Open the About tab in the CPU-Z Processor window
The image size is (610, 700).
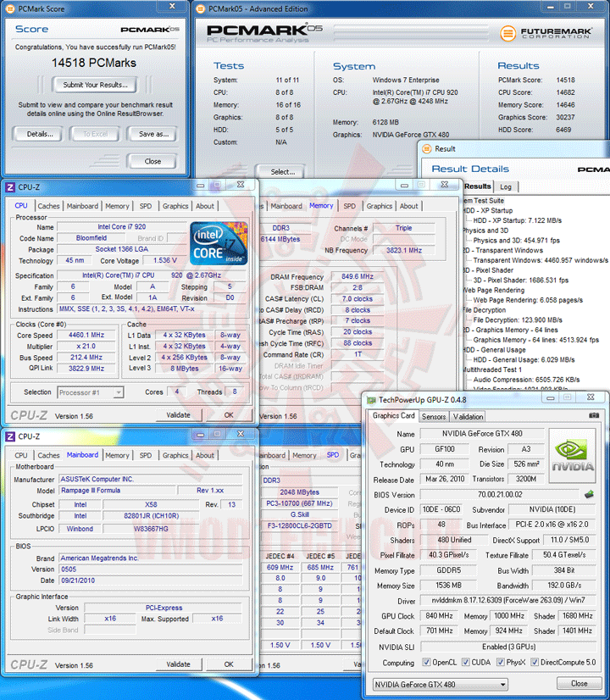pos(205,206)
